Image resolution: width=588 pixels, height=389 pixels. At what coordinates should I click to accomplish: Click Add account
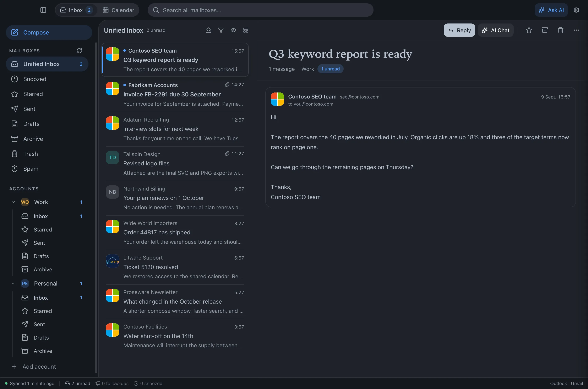coord(34,366)
